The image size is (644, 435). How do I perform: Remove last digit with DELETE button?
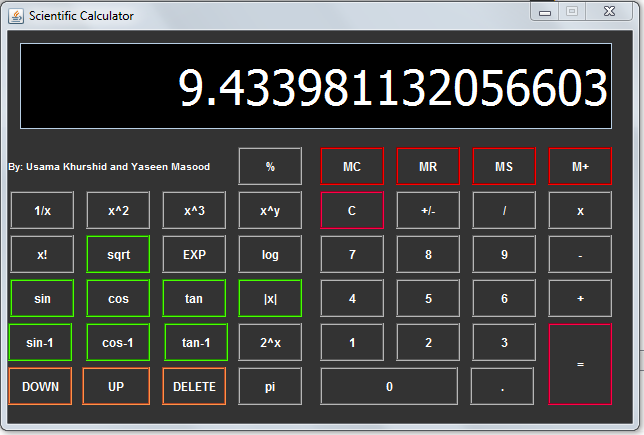click(194, 386)
